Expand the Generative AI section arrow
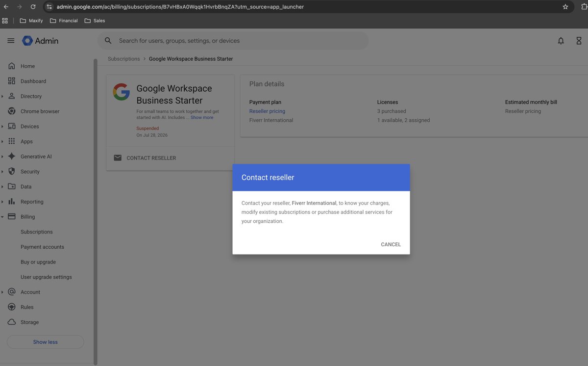 click(x=2, y=157)
